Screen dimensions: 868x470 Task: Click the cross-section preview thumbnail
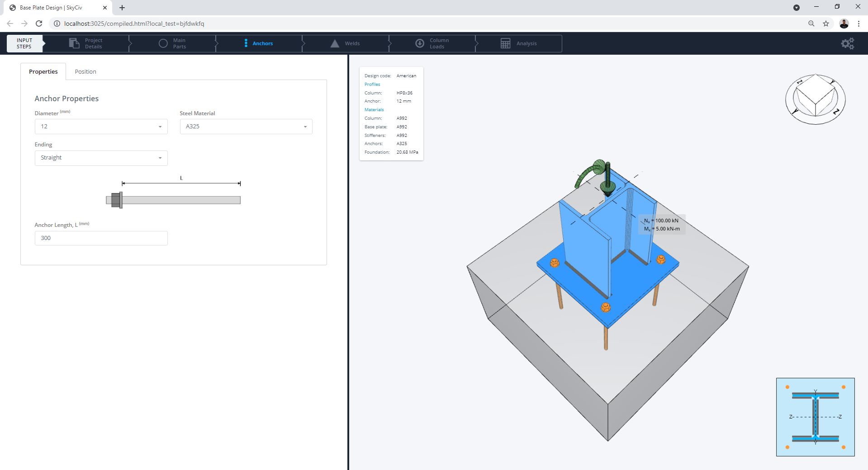point(815,416)
